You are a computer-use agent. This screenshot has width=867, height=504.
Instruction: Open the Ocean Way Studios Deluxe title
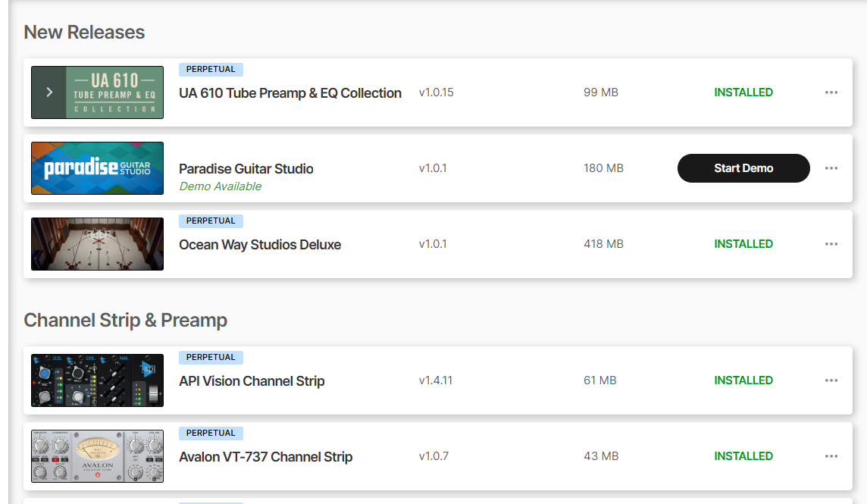[x=260, y=245]
